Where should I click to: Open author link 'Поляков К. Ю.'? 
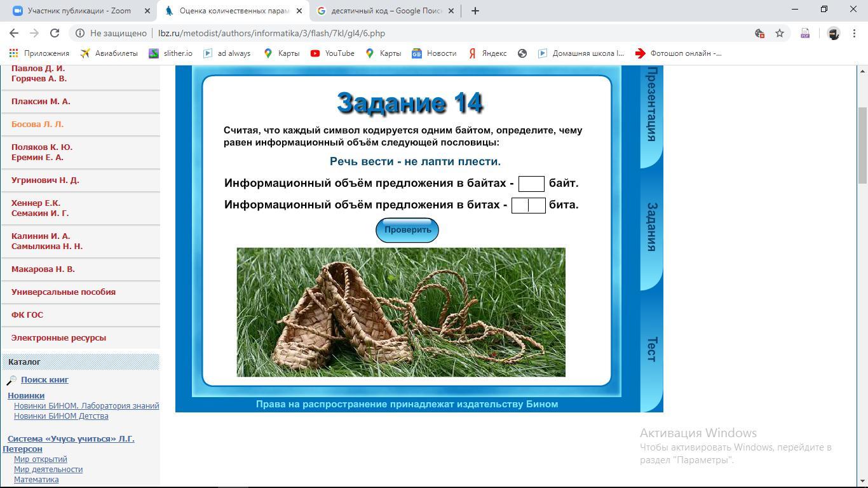42,147
